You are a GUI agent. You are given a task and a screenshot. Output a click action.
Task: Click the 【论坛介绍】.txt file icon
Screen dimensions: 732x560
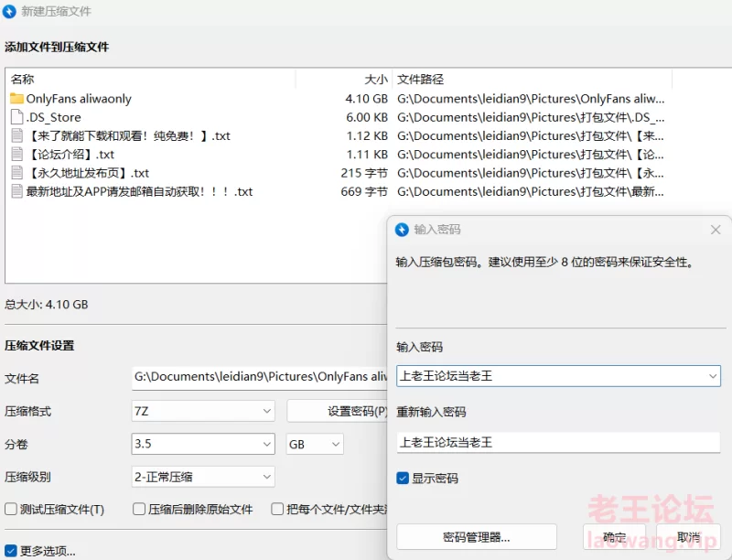tap(16, 155)
